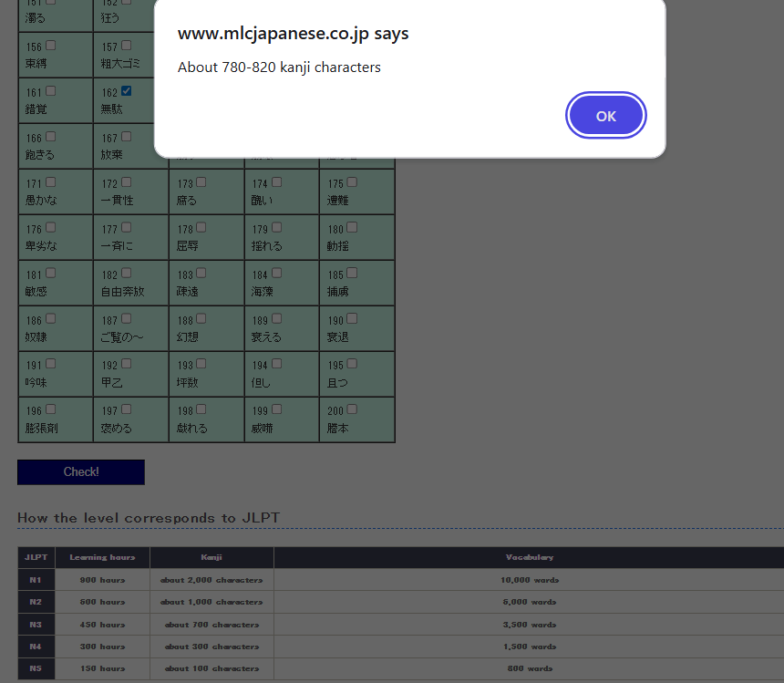Click '800 words' cell
Viewport: 784px width, 683px height.
(530, 668)
